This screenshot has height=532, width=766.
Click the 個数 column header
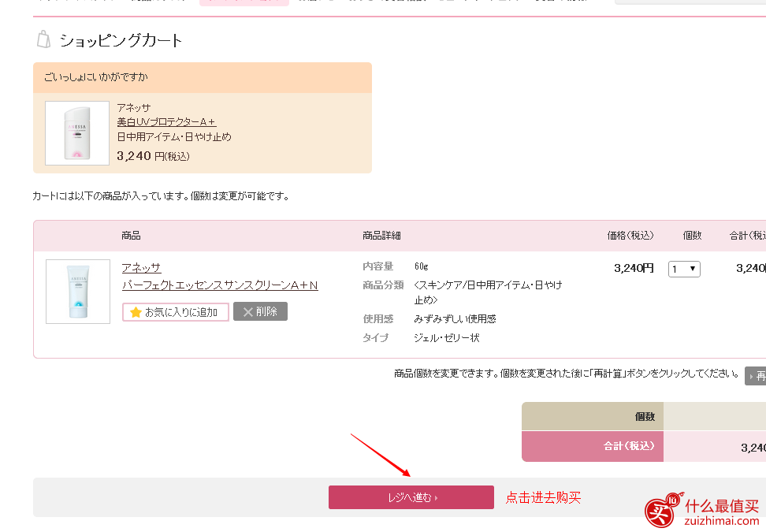[x=692, y=236]
